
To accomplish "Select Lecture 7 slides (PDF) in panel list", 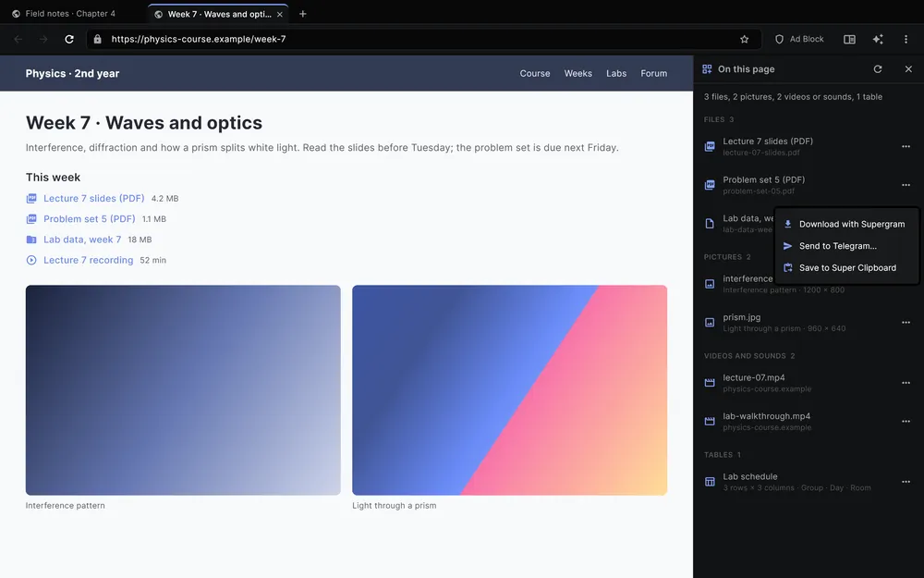I will coord(808,146).
